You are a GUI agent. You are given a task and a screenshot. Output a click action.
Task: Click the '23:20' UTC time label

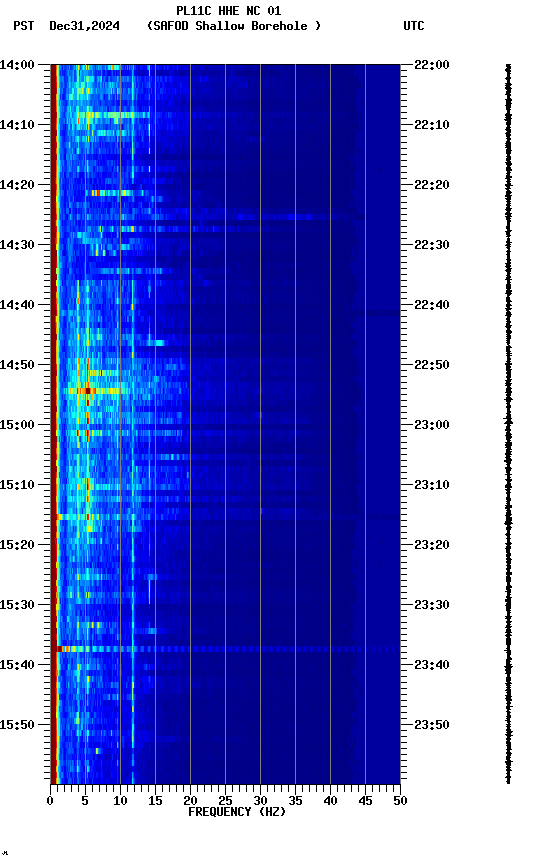[x=432, y=545]
